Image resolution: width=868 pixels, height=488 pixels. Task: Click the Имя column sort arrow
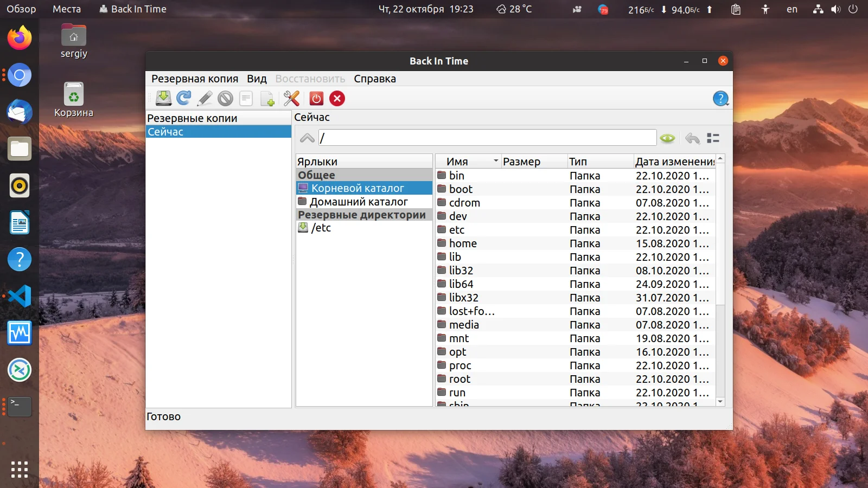495,161
